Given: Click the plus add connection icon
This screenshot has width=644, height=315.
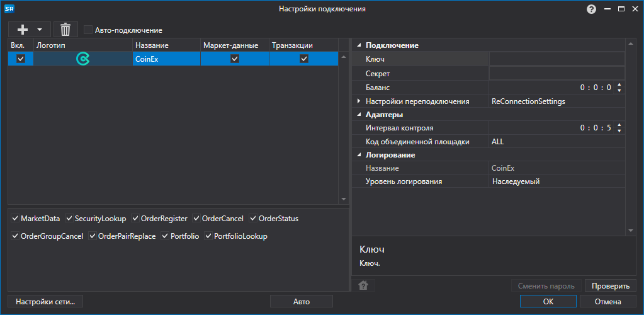Looking at the screenshot, I should click(23, 30).
